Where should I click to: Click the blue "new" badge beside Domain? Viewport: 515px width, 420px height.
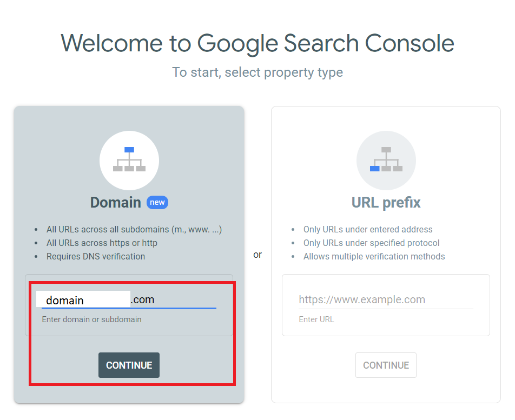coord(157,203)
